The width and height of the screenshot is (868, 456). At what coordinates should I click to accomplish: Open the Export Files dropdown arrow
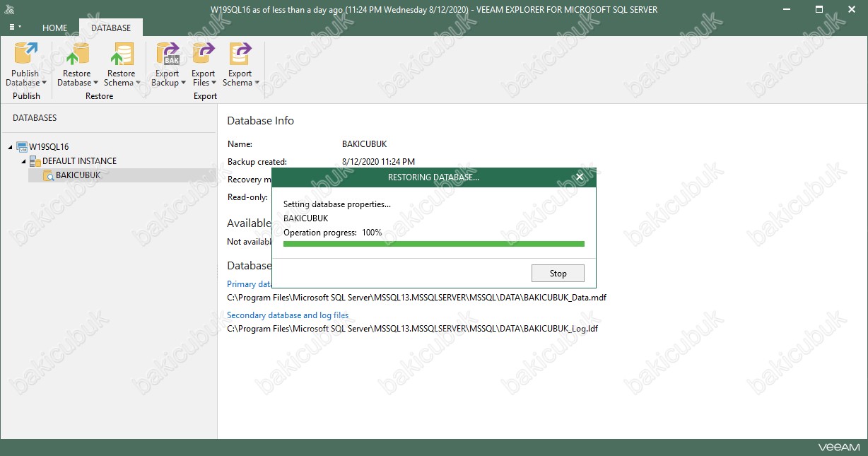(x=214, y=83)
